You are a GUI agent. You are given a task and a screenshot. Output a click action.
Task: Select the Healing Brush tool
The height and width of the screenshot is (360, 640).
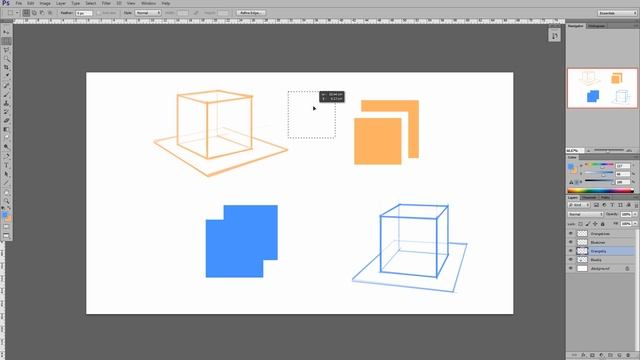click(x=6, y=86)
